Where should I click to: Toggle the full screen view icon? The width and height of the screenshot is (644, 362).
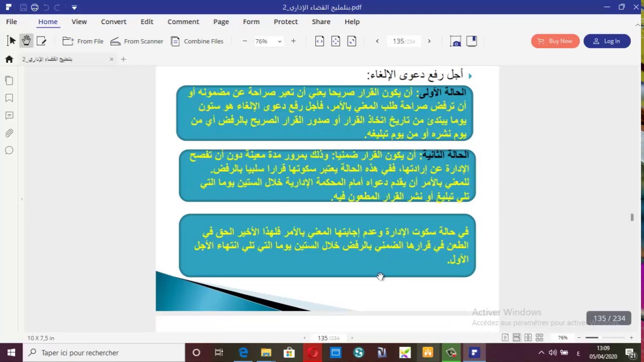point(471,41)
